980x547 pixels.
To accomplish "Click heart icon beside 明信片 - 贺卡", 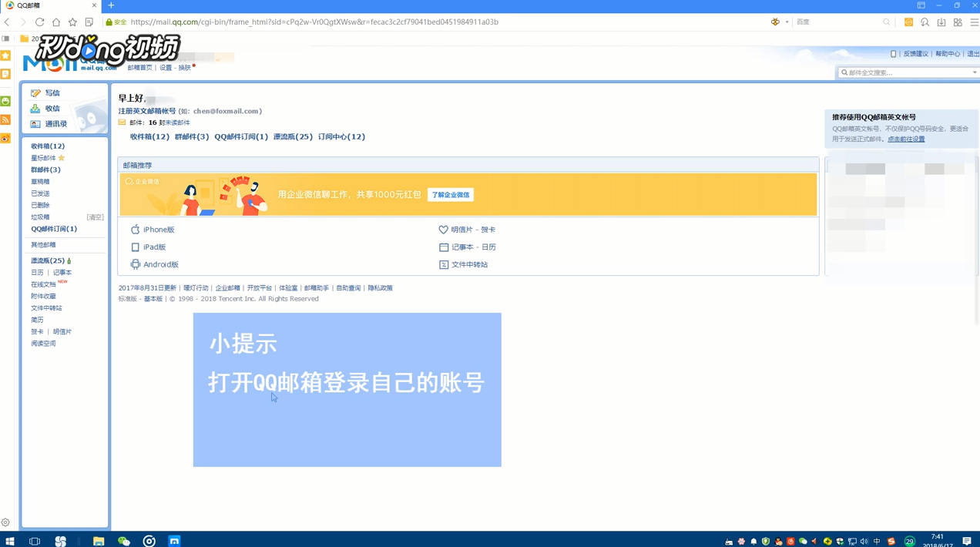I will coord(444,230).
